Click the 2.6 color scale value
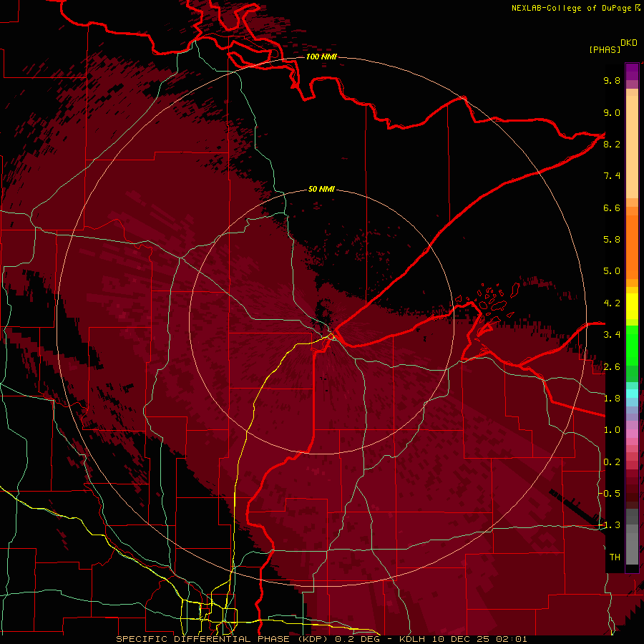 (612, 367)
